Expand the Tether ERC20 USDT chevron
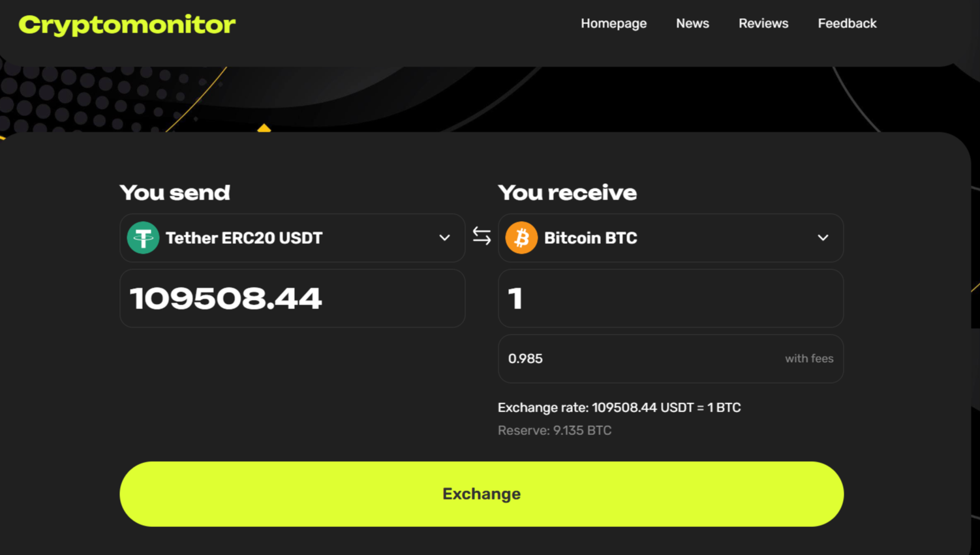The width and height of the screenshot is (980, 555). coord(444,238)
